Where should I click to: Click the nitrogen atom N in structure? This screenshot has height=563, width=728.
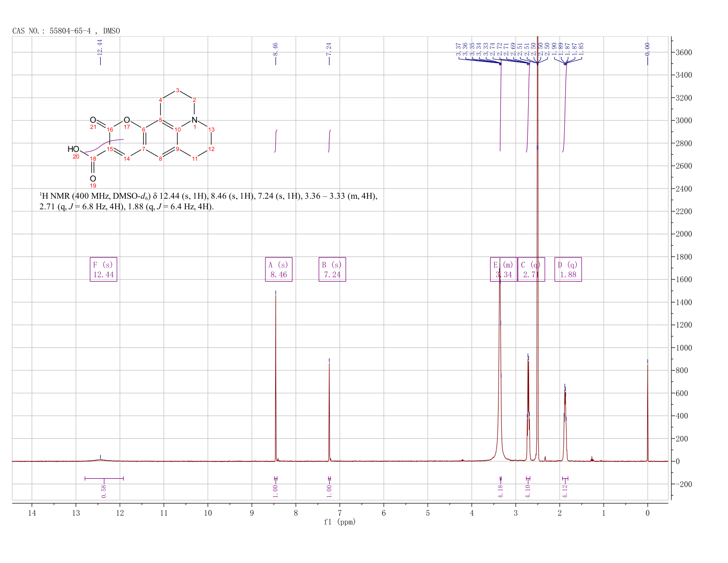[x=195, y=120]
